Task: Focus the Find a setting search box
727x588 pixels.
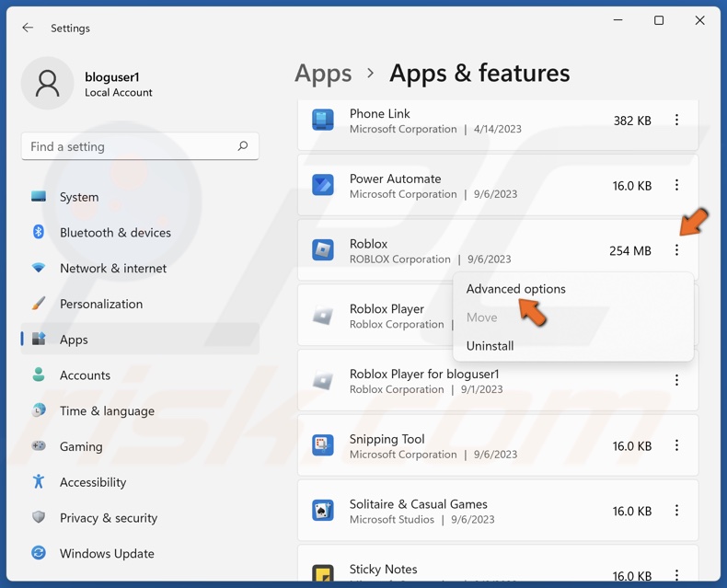Action: (140, 146)
